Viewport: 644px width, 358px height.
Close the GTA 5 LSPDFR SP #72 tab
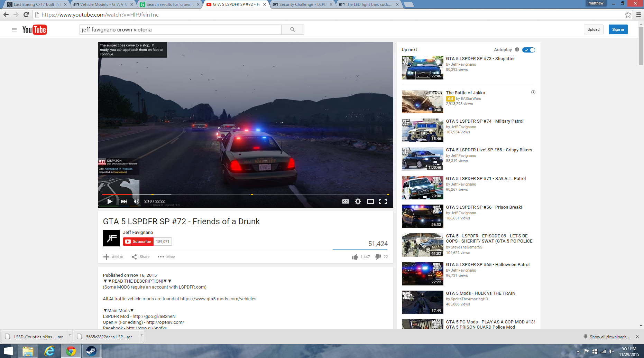click(x=265, y=4)
